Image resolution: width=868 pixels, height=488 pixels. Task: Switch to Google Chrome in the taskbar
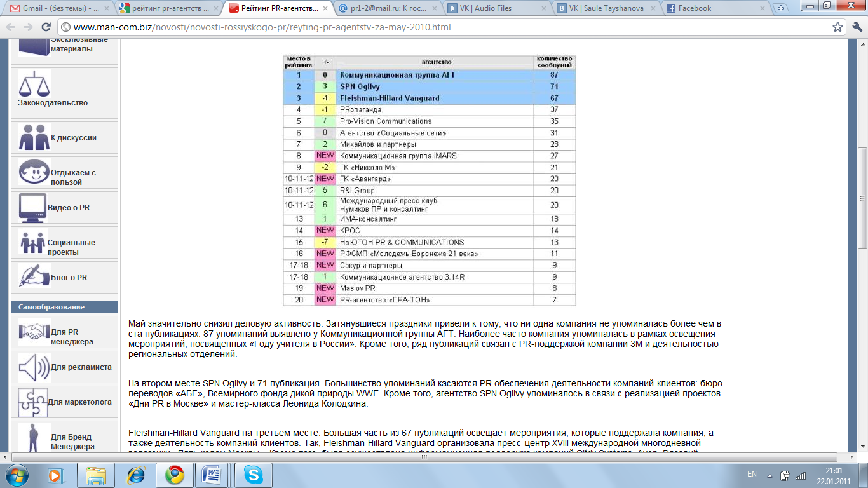[175, 475]
